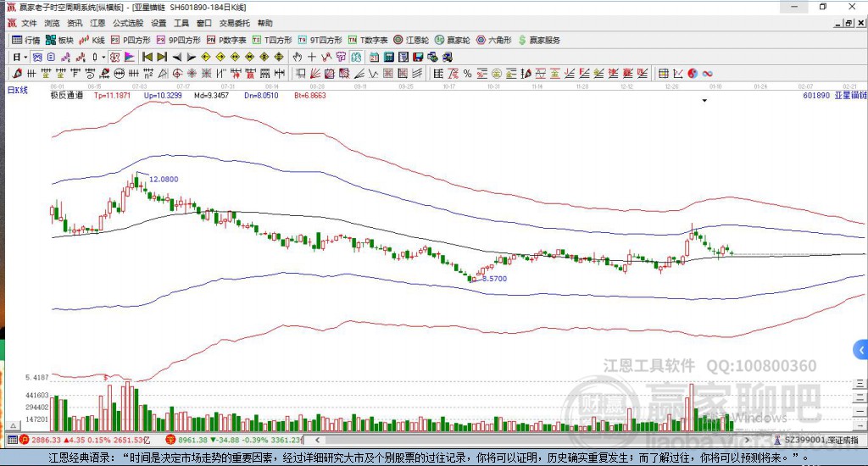Open the 交易委托 menu
The image size is (868, 466).
(x=234, y=23)
